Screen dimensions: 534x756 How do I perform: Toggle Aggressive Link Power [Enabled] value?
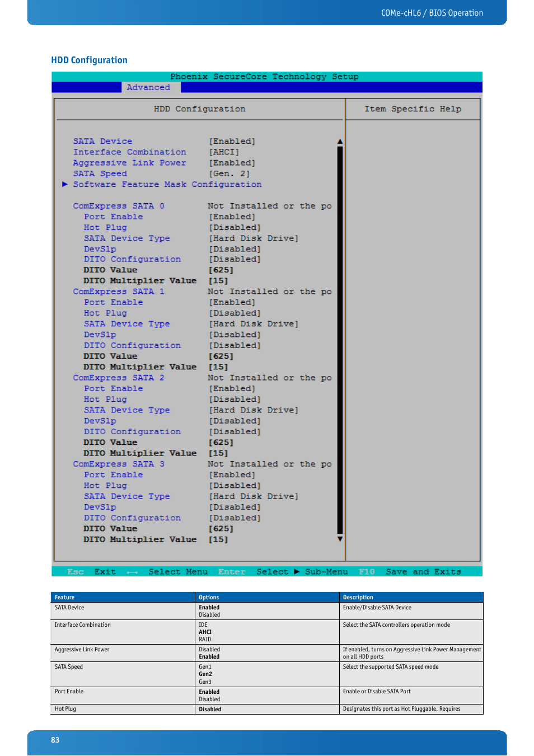coord(232,162)
